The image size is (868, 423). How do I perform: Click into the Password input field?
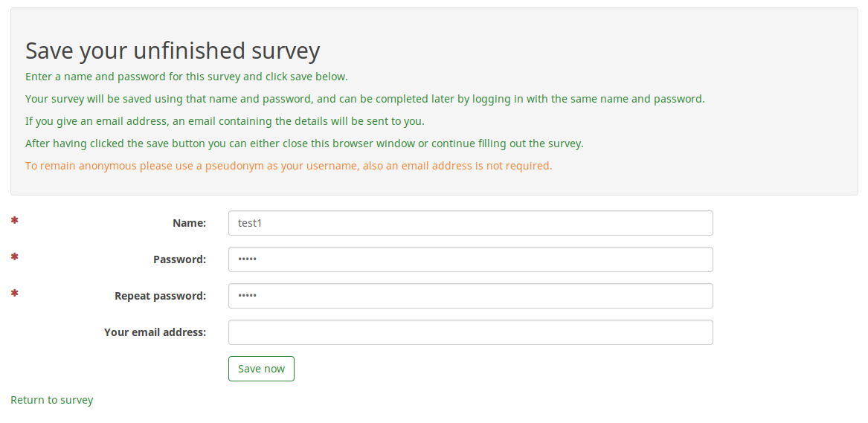[470, 259]
